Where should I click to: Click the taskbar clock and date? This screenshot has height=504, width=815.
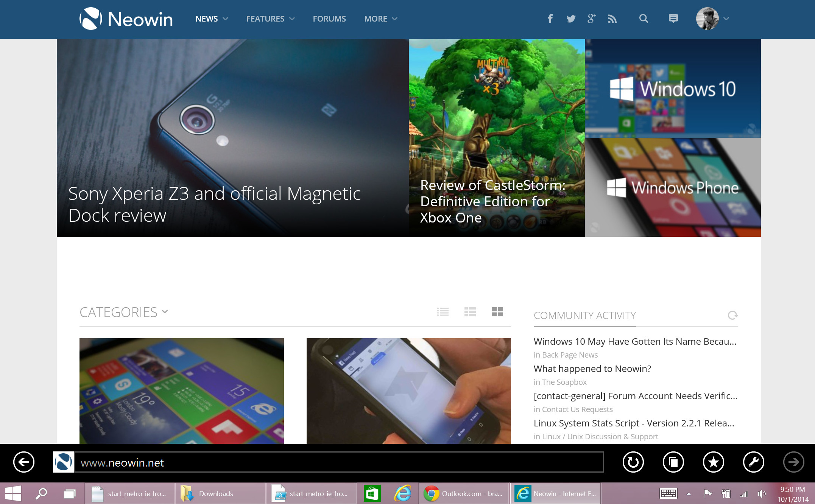[793, 494]
